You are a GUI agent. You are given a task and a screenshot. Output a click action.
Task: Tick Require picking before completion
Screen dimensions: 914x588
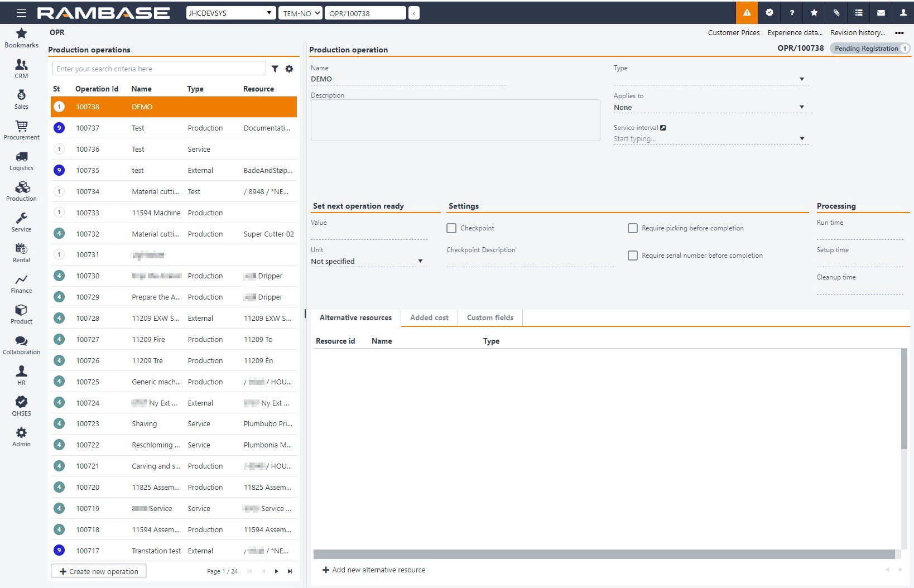pos(633,228)
